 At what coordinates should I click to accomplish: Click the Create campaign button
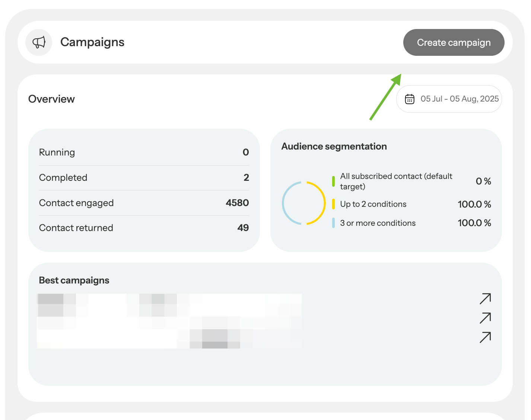(x=454, y=42)
